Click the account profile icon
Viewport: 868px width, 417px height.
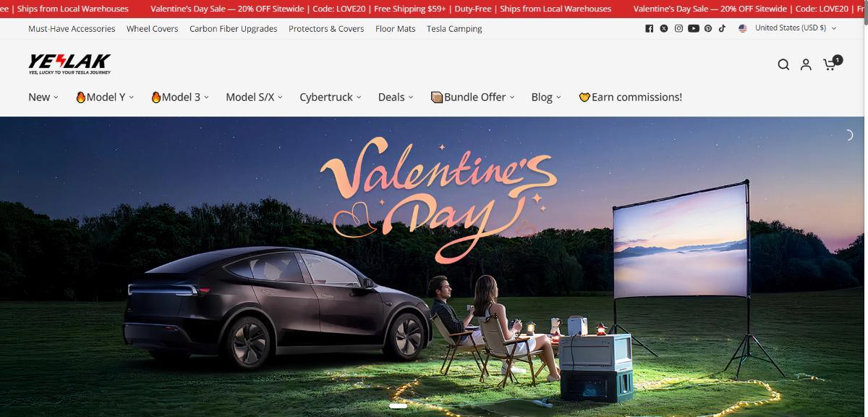coord(806,64)
